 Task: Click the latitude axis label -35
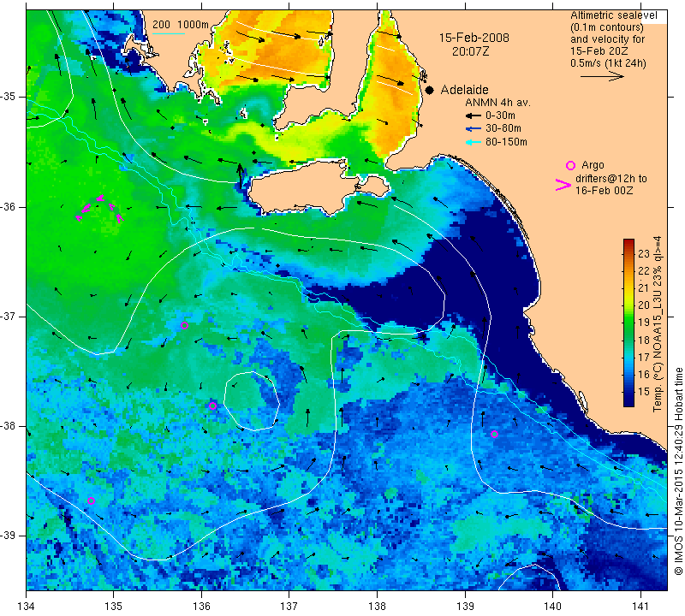coord(9,97)
